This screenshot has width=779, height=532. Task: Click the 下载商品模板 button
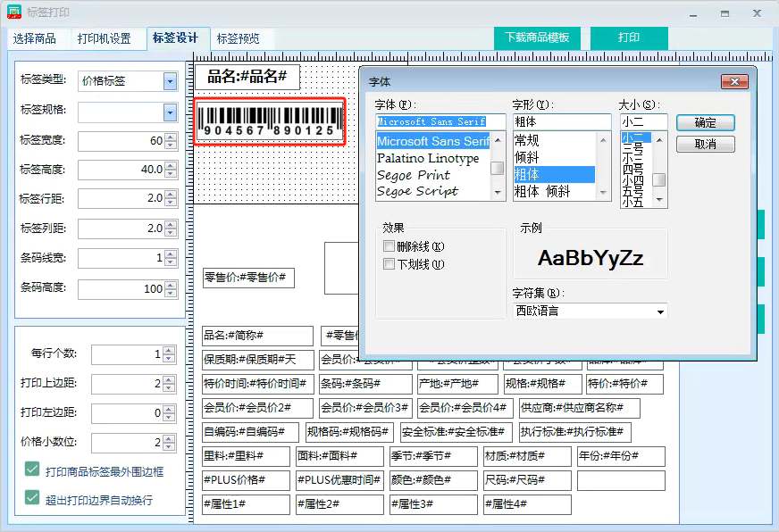(537, 37)
